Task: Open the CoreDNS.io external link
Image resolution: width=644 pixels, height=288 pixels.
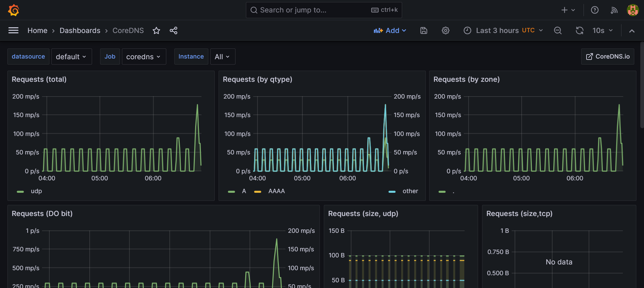Action: tap(608, 57)
